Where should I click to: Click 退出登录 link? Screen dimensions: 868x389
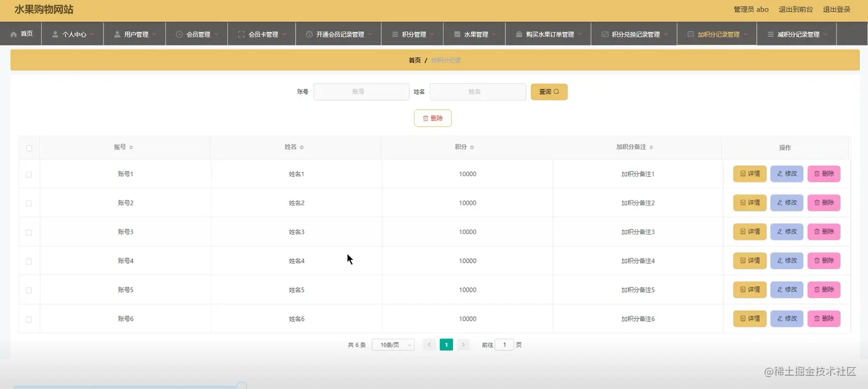point(837,10)
